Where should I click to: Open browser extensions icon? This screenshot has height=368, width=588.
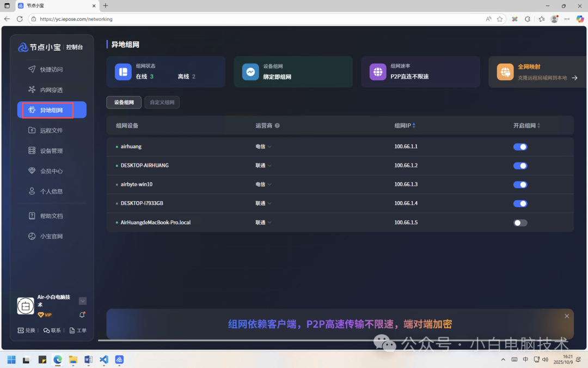click(x=527, y=19)
